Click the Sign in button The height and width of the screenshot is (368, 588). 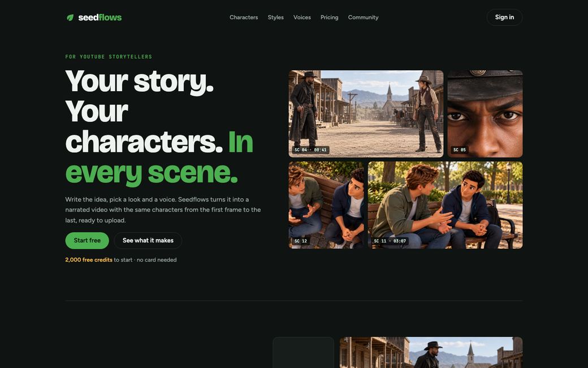tap(504, 18)
